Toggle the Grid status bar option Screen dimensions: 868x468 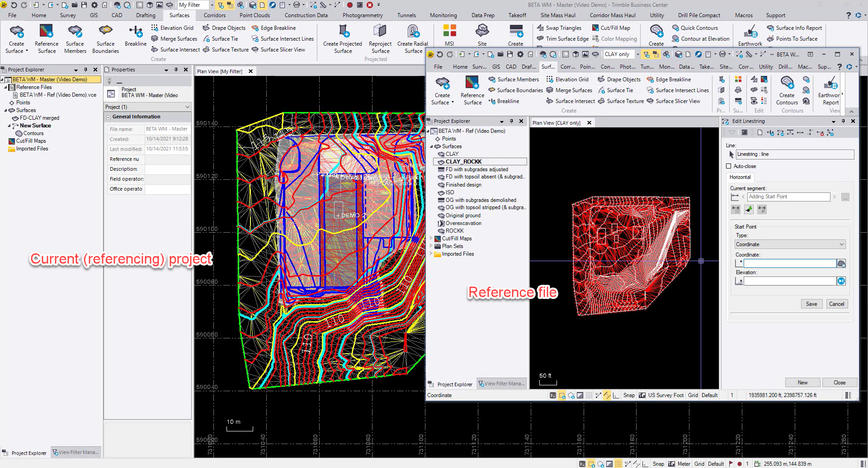point(699,464)
